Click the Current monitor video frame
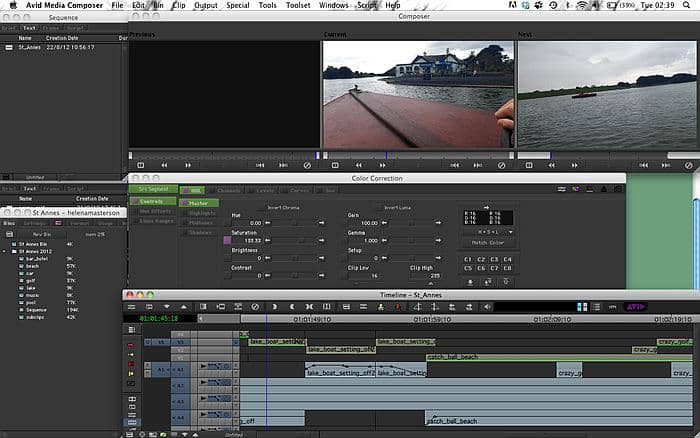The image size is (700, 438). click(418, 94)
